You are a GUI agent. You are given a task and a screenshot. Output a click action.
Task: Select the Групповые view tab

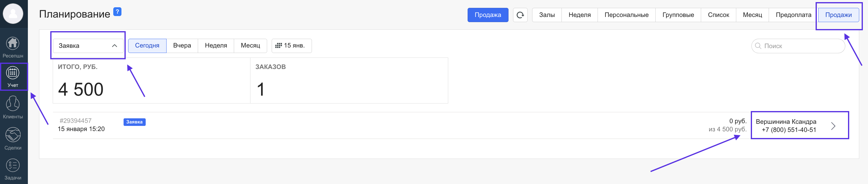coord(678,15)
